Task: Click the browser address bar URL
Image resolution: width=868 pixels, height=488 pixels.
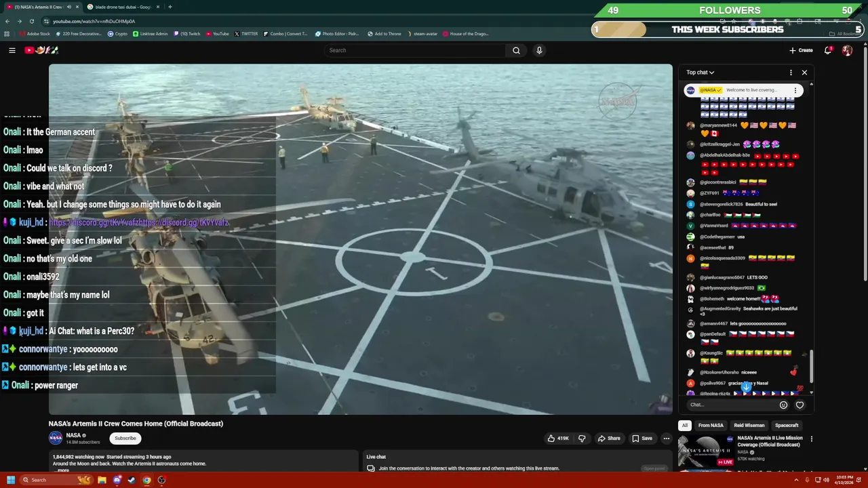Action: coord(94,21)
